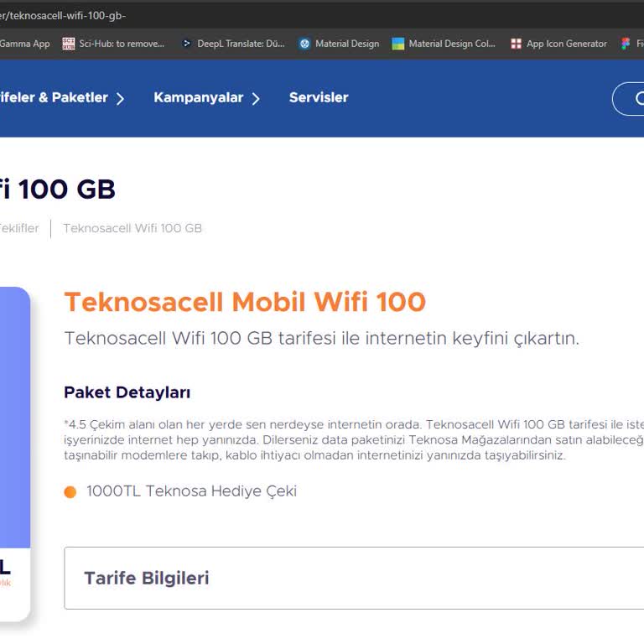Click the orange bullet before 1000TL Teknosa

[x=70, y=492]
